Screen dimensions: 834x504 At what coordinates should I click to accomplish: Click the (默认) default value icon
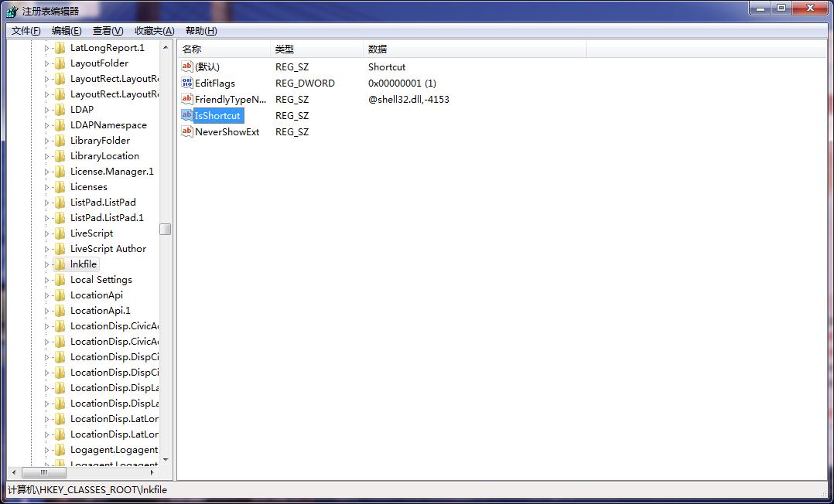[x=186, y=66]
